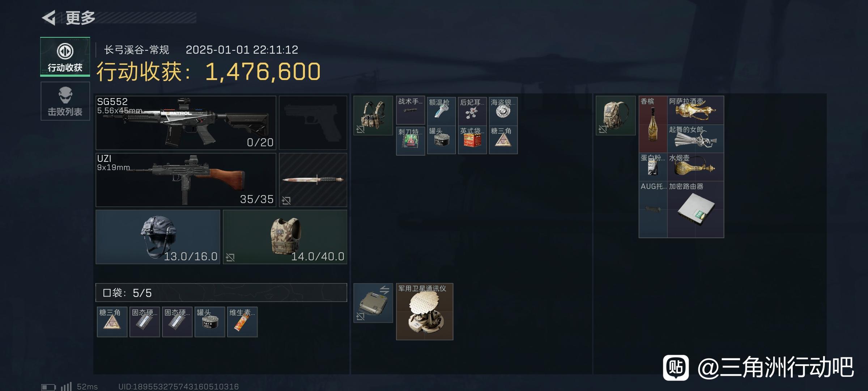The image size is (868, 391).
Task: Open the 军用卫星通讯仪 item
Action: pyautogui.click(x=425, y=312)
